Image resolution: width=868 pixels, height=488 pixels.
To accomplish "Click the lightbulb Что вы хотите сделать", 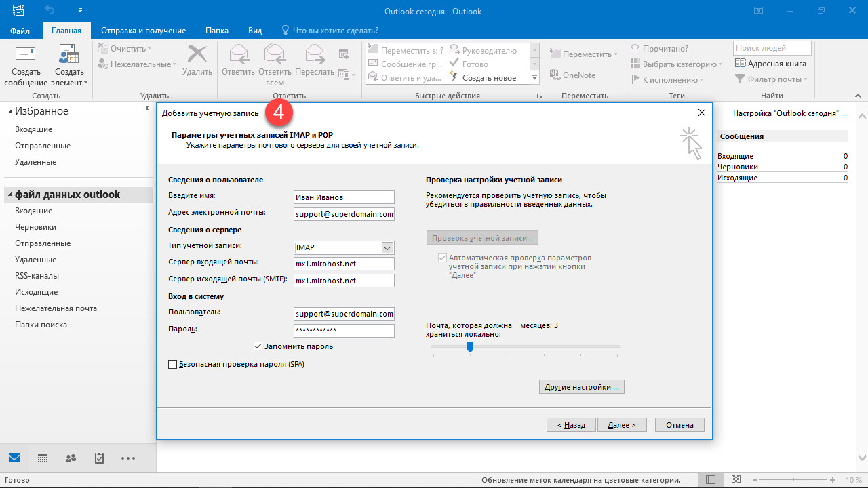I will click(x=286, y=30).
